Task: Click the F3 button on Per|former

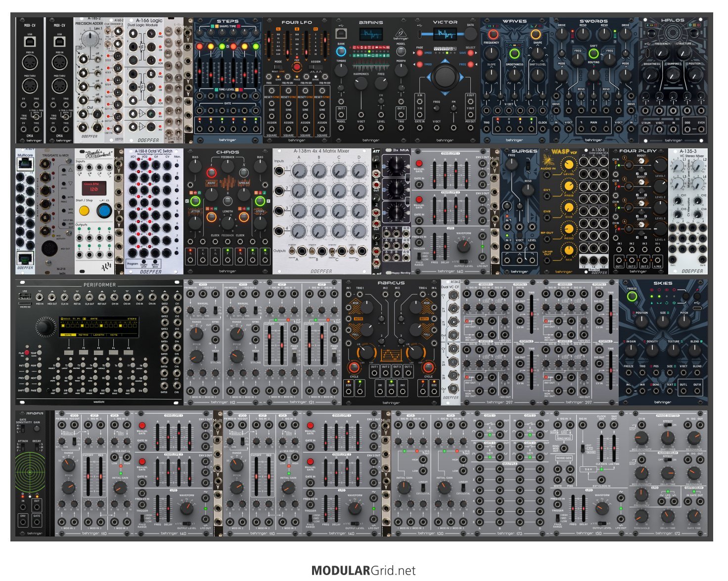Action: (x=99, y=353)
